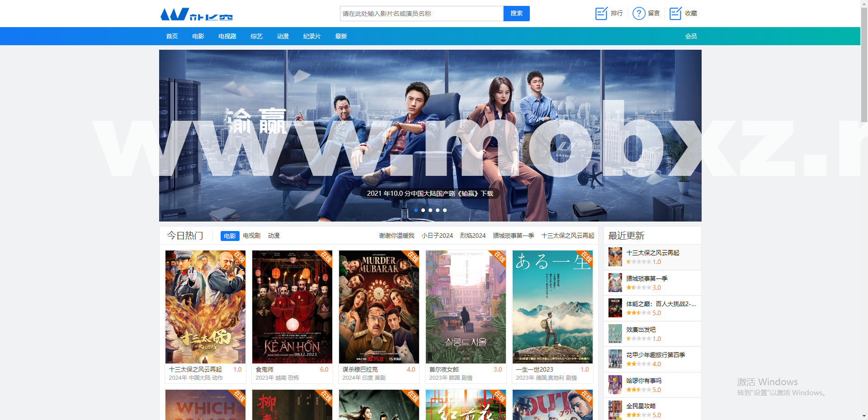868x420 pixels.
Task: Click the site logo in the header
Action: click(x=197, y=14)
